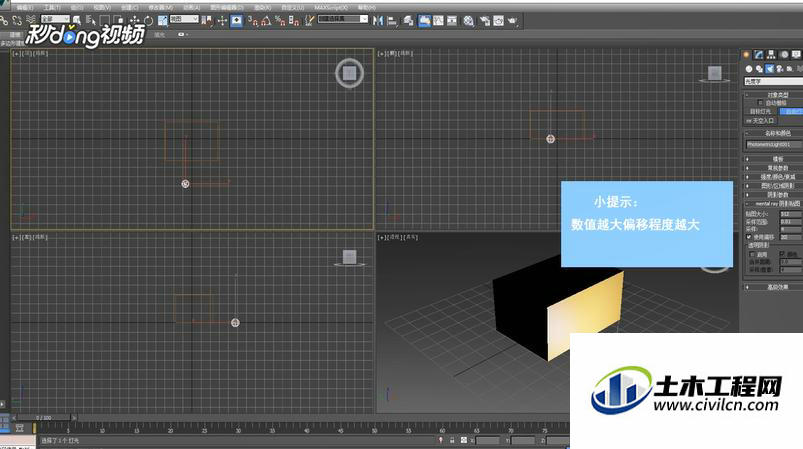Enable the 自动栅格 checkbox
803x449 pixels.
(x=760, y=103)
